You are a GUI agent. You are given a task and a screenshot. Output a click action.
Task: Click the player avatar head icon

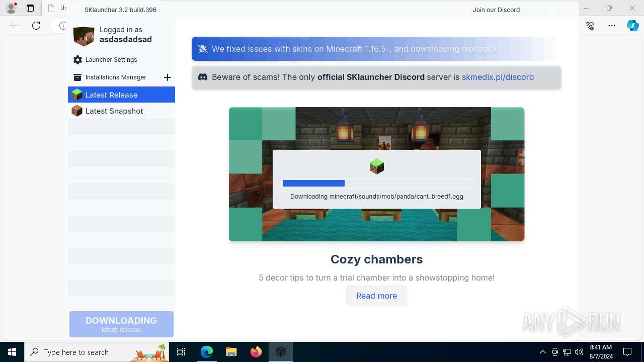[84, 36]
